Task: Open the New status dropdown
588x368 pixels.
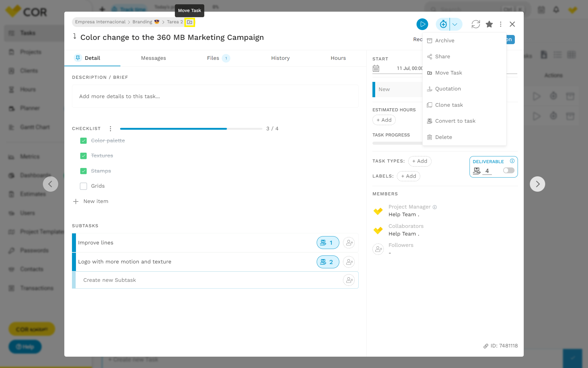Action: tap(398, 89)
